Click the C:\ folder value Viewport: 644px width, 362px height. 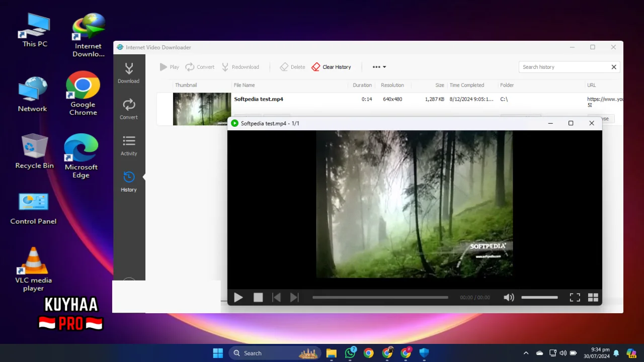click(504, 99)
